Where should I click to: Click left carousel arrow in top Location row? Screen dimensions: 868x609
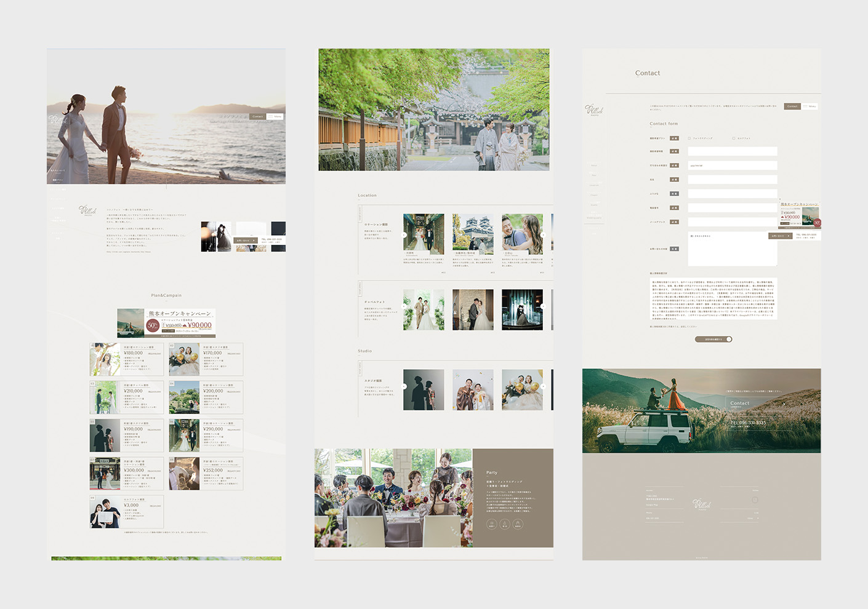click(x=404, y=235)
